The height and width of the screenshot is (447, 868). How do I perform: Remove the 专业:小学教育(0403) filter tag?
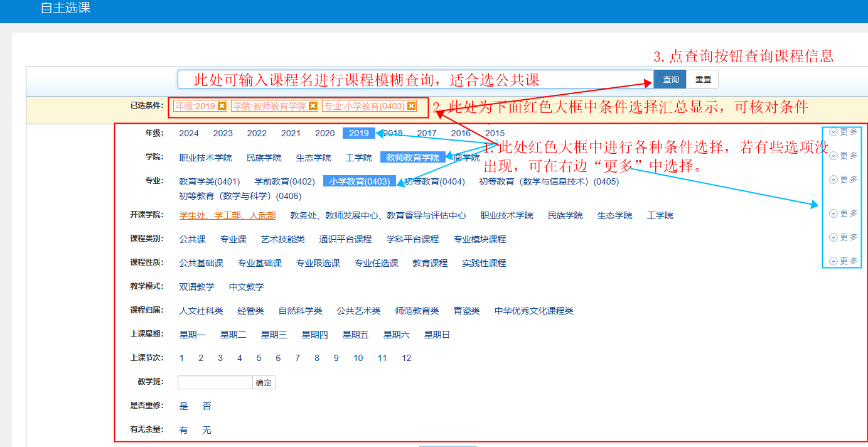411,106
